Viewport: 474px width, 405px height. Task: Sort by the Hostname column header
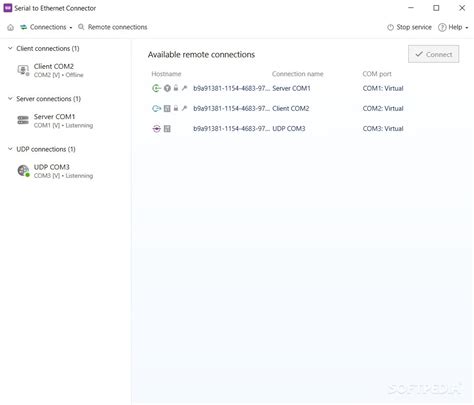tap(166, 74)
